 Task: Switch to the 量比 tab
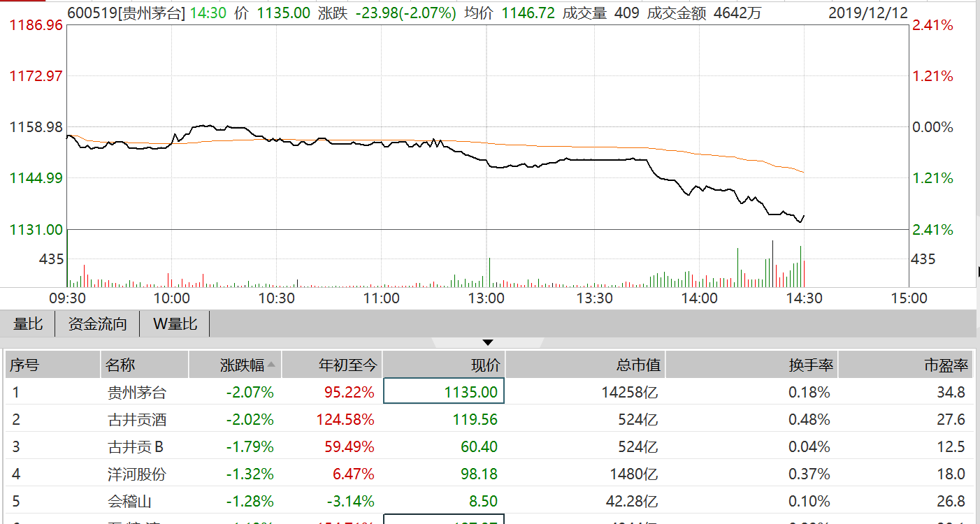coord(28,324)
